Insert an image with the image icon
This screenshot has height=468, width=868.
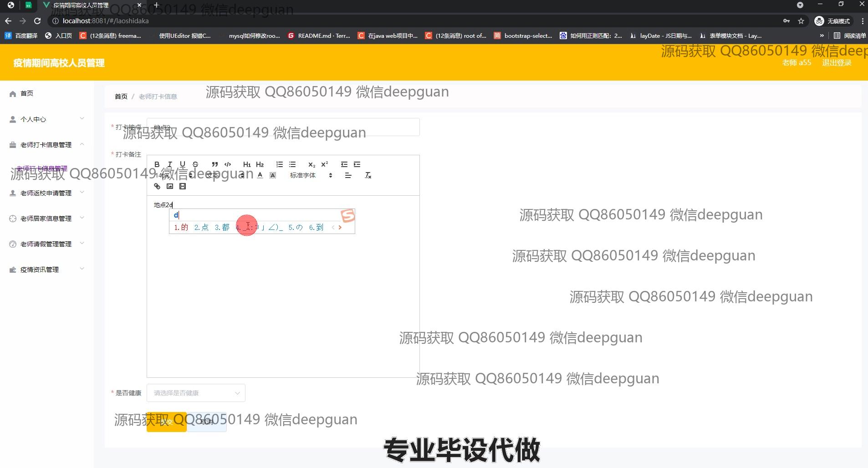click(x=170, y=186)
